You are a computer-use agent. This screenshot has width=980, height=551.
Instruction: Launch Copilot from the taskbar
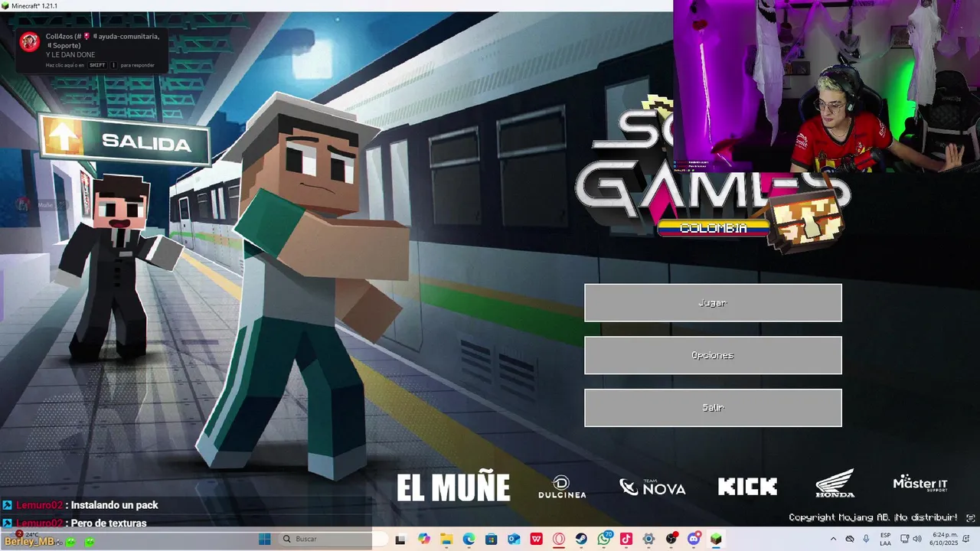(x=424, y=540)
